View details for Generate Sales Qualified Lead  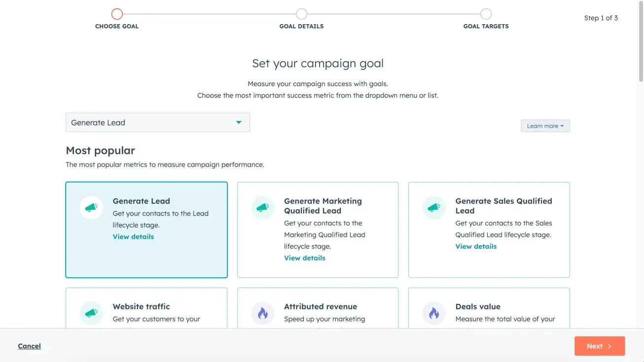(x=476, y=246)
